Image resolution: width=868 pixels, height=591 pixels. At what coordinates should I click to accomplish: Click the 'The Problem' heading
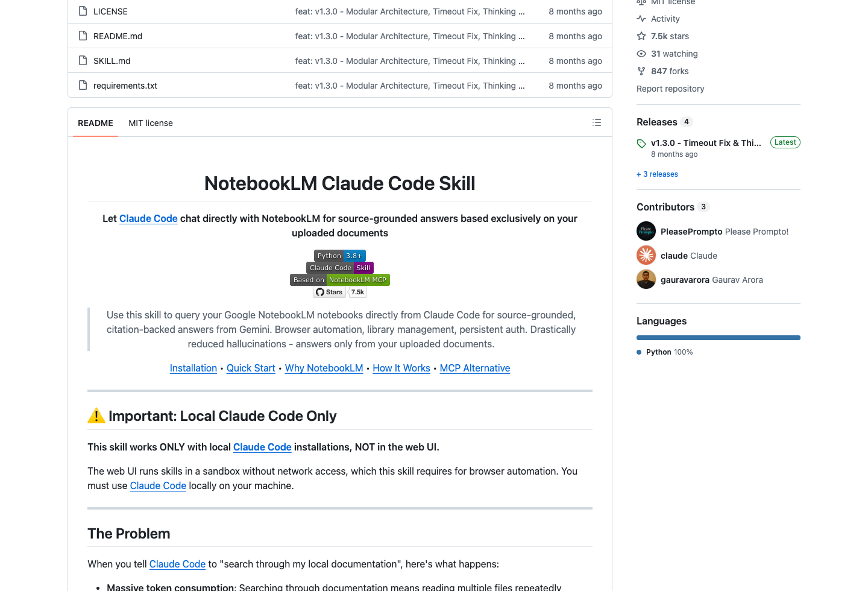click(x=129, y=534)
